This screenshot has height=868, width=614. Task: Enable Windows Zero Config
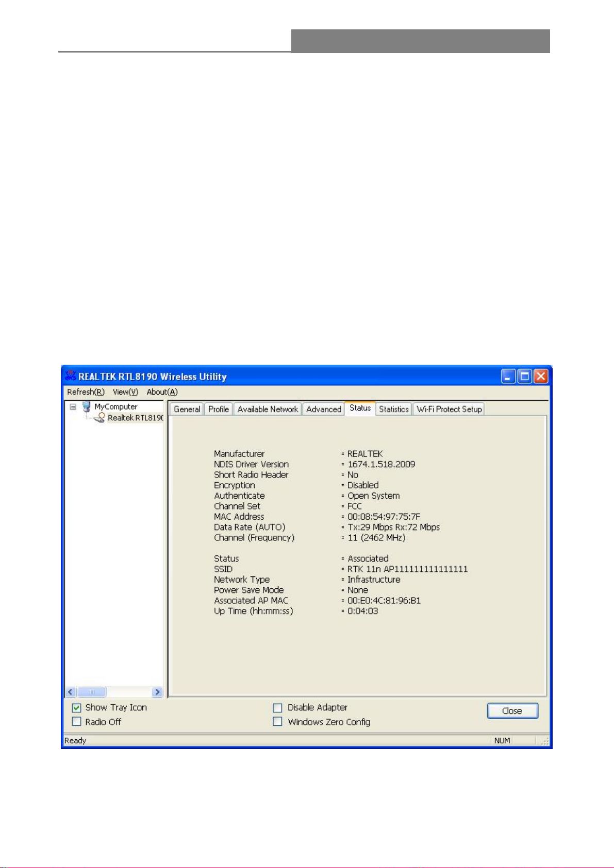[277, 721]
